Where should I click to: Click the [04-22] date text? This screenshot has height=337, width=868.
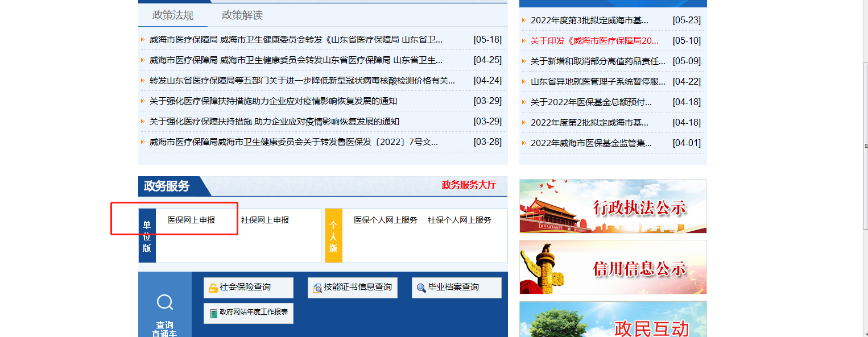click(x=687, y=82)
